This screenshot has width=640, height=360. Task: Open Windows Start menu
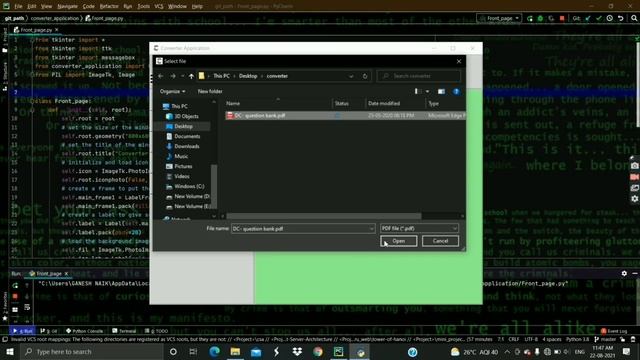(10, 351)
